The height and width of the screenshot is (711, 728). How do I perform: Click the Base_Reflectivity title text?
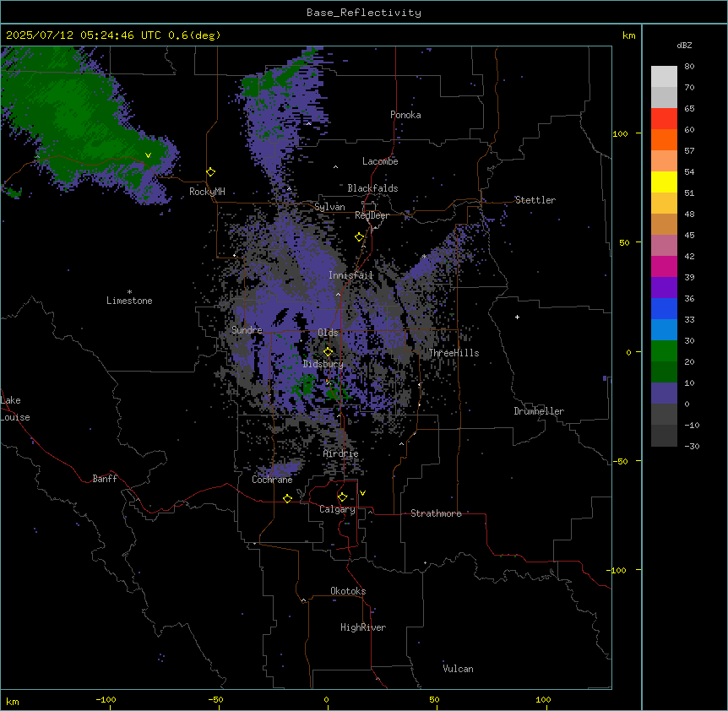point(364,13)
